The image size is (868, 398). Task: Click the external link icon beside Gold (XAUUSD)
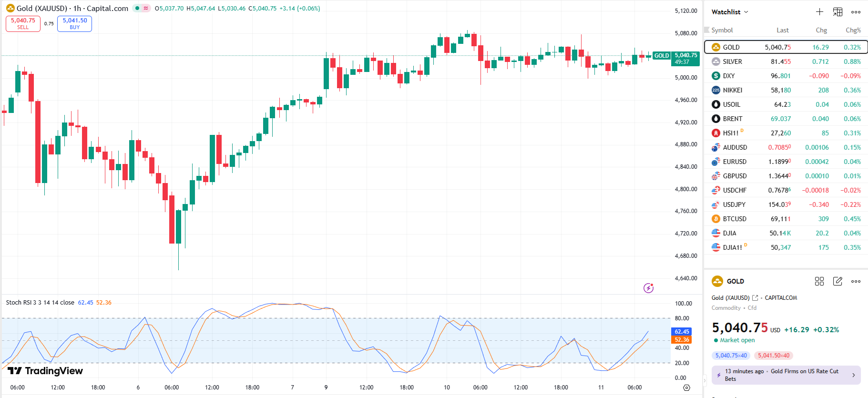click(755, 298)
